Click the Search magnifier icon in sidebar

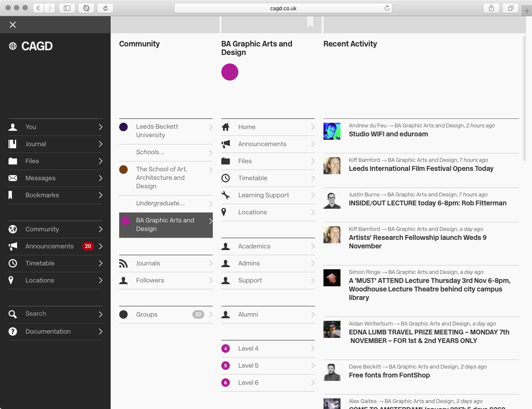(x=13, y=314)
